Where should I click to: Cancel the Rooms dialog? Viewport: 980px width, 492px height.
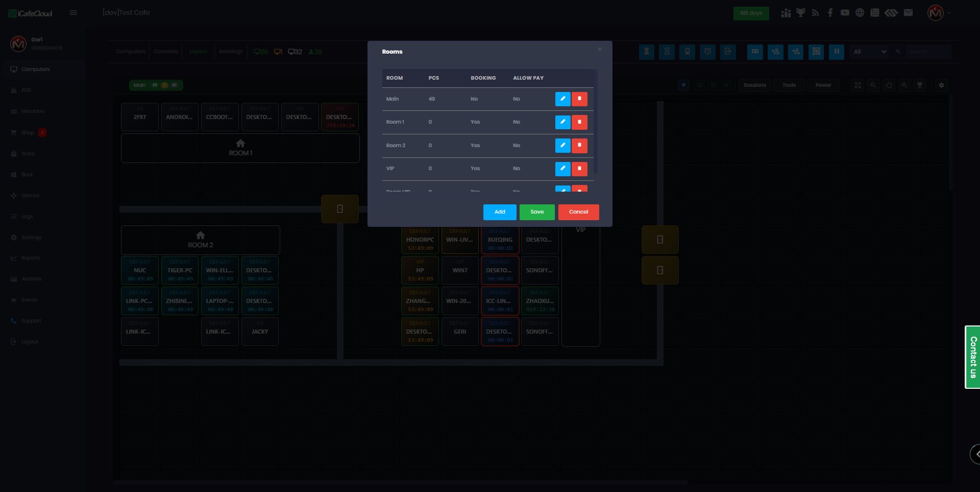578,212
